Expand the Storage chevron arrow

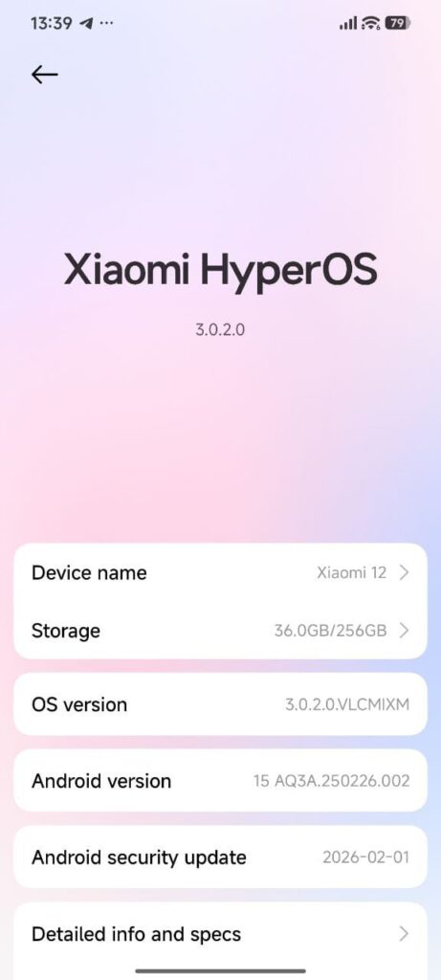pos(404,630)
